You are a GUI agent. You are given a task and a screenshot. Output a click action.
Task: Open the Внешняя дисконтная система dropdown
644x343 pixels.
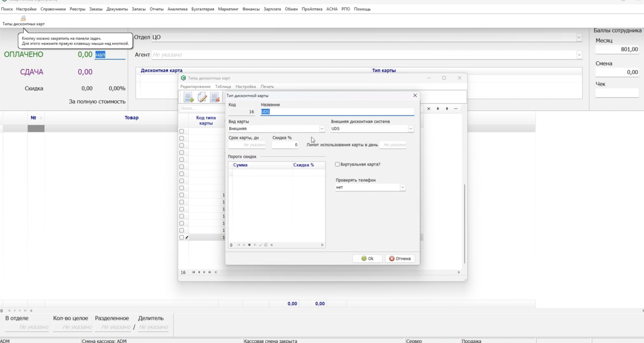pyautogui.click(x=410, y=129)
